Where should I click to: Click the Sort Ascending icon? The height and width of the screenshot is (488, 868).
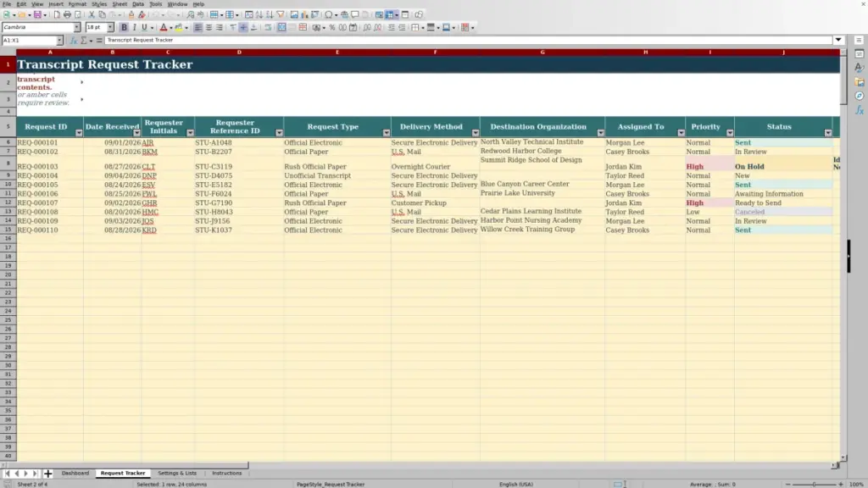(259, 15)
